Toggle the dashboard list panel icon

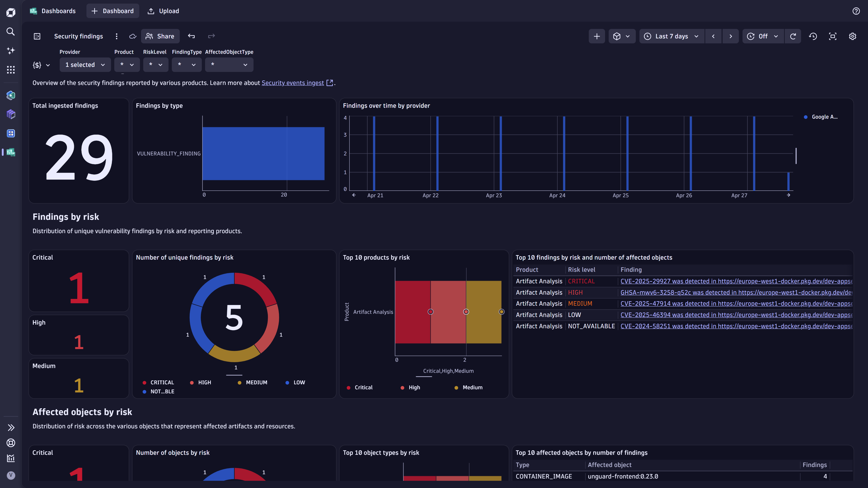click(37, 36)
